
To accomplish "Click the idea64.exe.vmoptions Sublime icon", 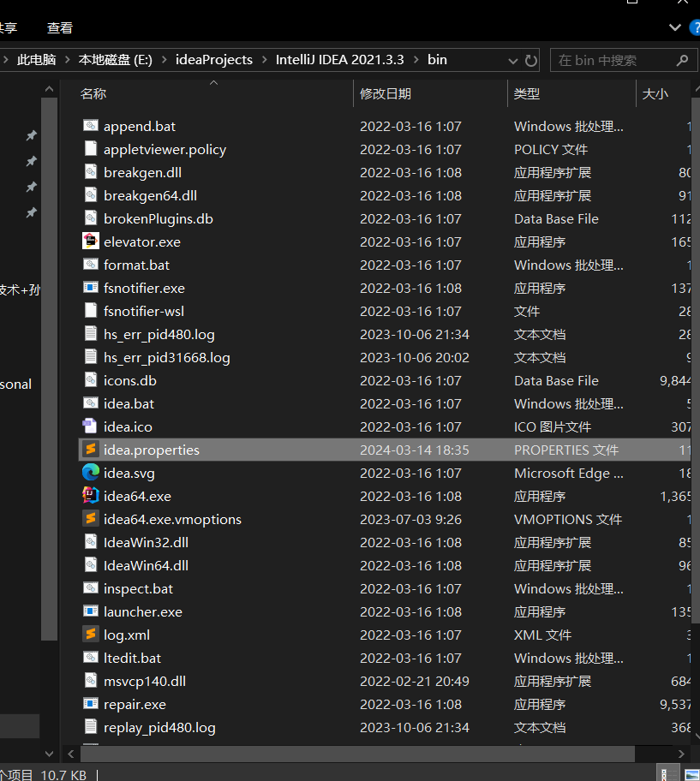I will coord(90,518).
